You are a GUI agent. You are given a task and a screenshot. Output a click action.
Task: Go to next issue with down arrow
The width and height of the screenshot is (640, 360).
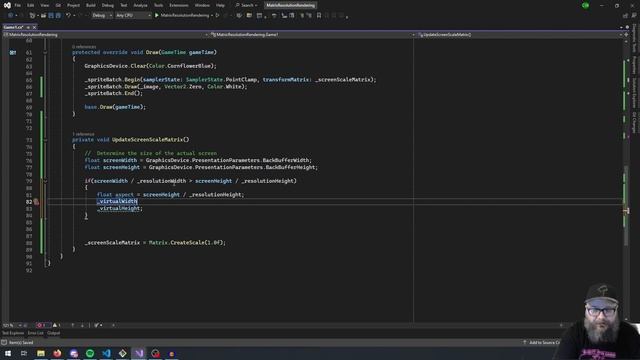(82, 325)
